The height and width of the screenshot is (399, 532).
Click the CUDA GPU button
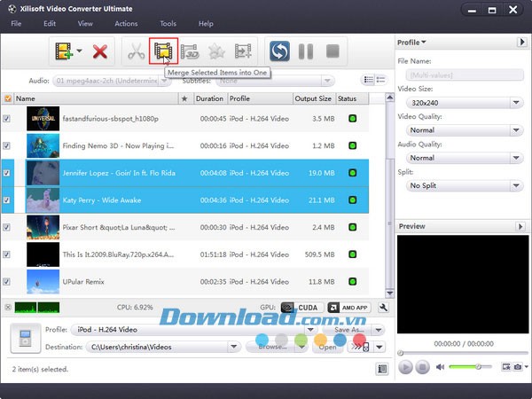coord(301,308)
